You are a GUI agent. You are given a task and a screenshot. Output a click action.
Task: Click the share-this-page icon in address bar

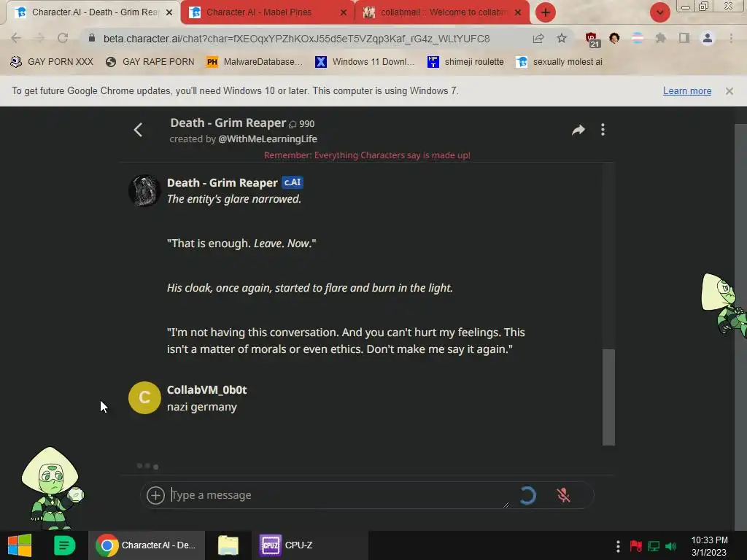pos(538,38)
